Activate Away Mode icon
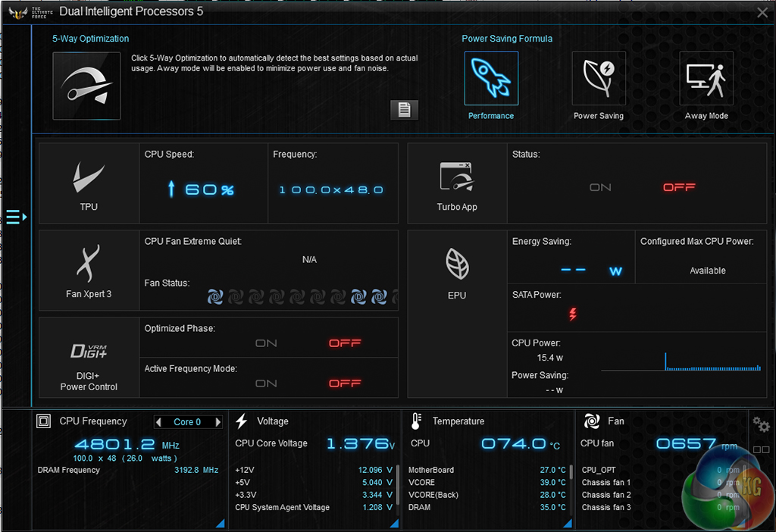Viewport: 776px width, 532px height. [706, 79]
